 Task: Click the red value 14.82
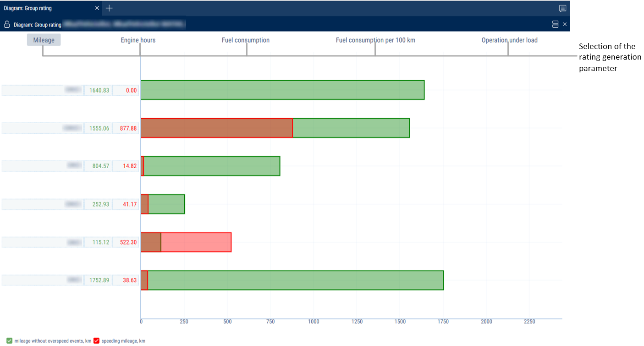click(x=126, y=166)
